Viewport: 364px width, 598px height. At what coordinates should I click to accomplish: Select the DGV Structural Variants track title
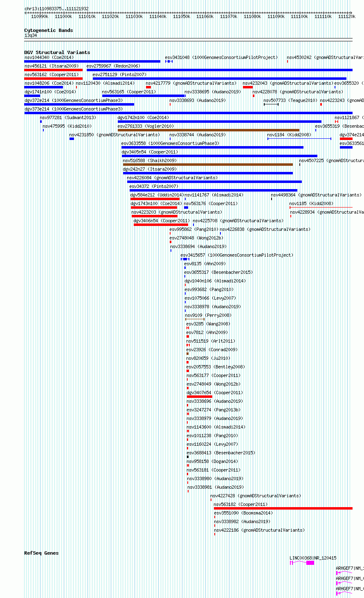point(57,52)
